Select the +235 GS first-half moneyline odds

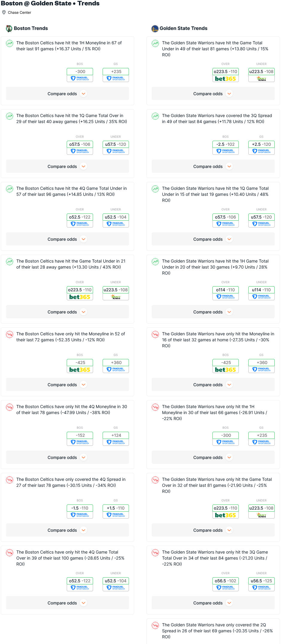116,72
